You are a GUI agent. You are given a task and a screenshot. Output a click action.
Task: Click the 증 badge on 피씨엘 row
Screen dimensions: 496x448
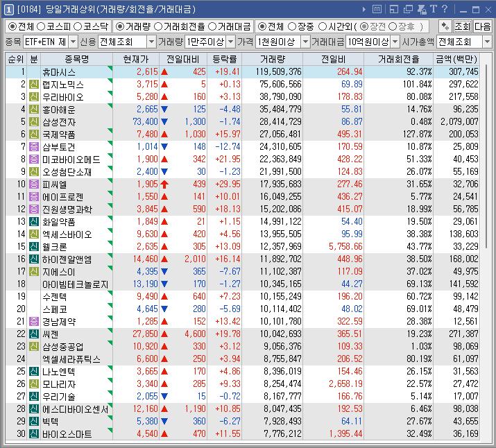tap(33, 184)
